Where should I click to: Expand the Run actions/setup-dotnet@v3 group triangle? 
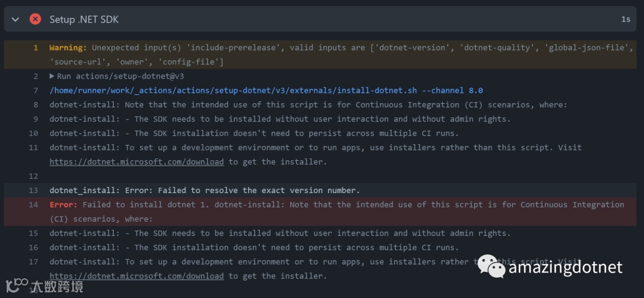pos(52,76)
